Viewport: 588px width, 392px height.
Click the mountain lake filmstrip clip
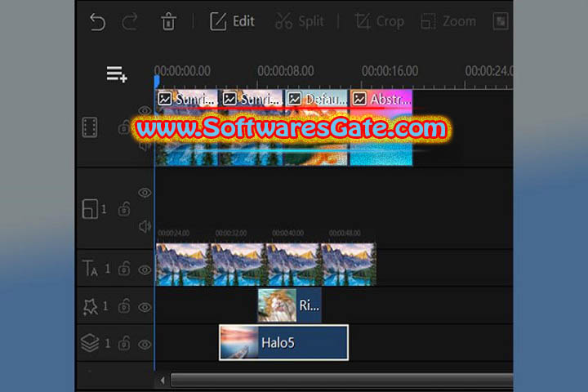point(266,265)
